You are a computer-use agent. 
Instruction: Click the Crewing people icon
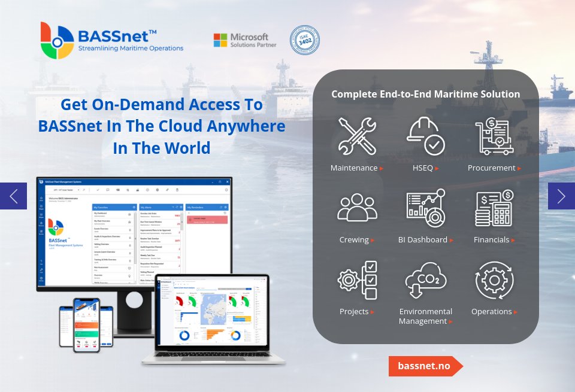357,208
